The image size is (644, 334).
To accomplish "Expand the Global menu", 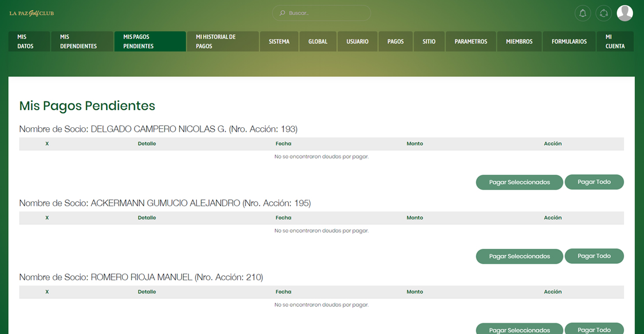I will click(x=318, y=42).
